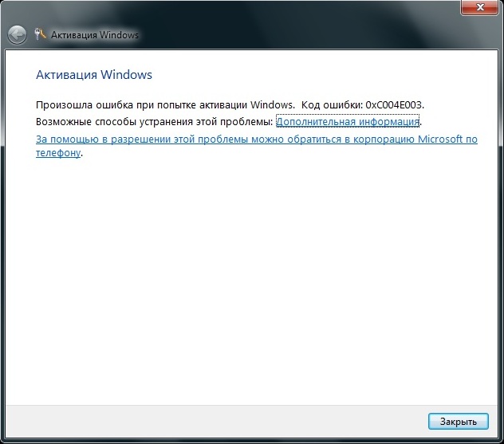
Task: Open the Дополнительная информация link
Action: pos(348,122)
